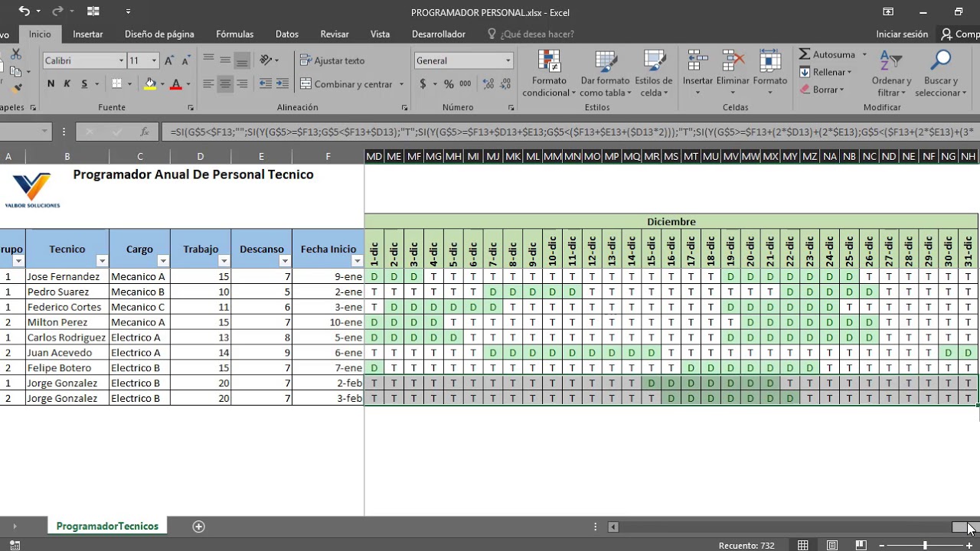Toggle bold N formatting
The height and width of the screenshot is (551, 980).
(x=51, y=84)
